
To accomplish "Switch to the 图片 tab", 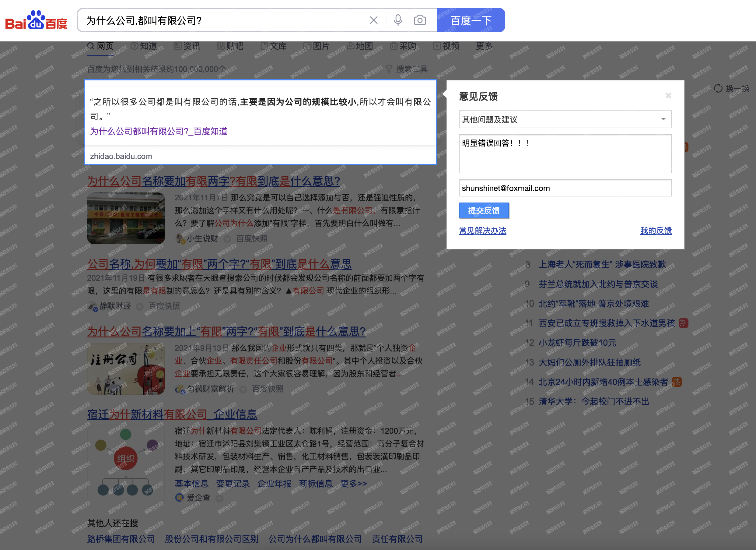I will [316, 46].
